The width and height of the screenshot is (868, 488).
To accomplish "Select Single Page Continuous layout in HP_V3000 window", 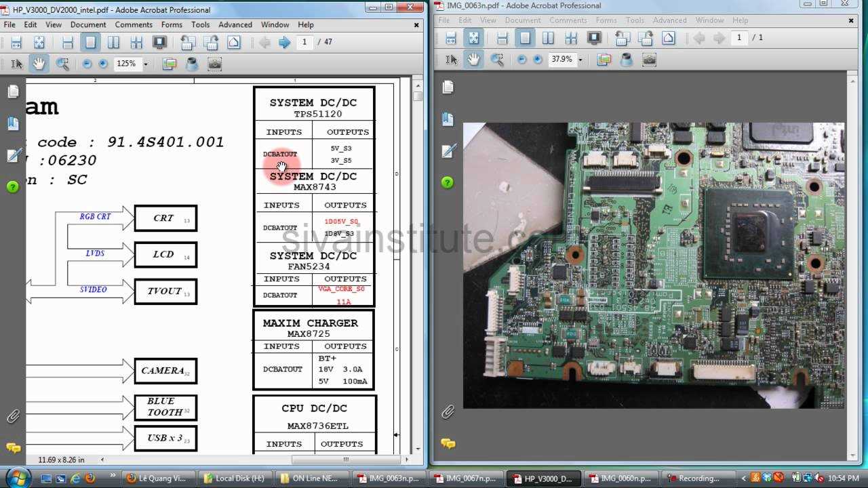I will coord(68,43).
